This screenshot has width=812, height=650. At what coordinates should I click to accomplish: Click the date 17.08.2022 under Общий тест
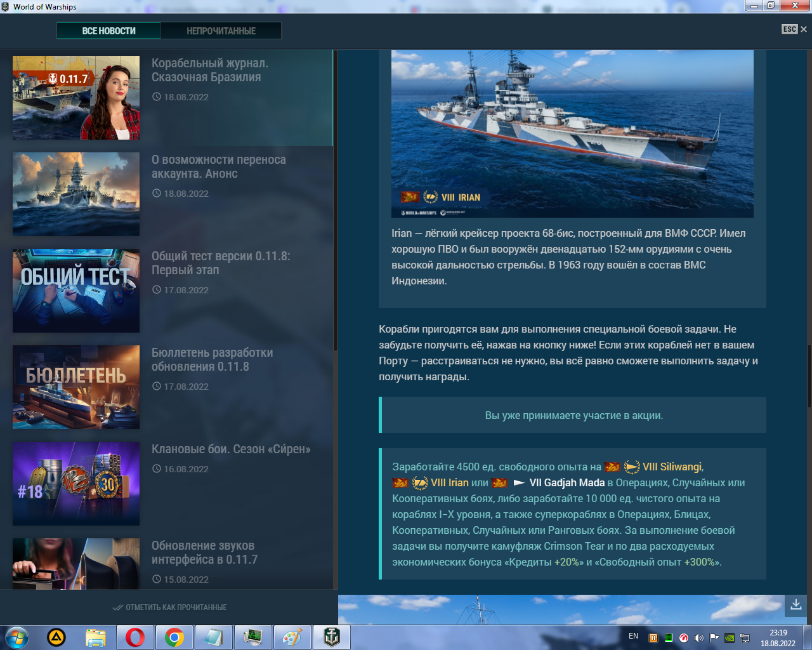(x=186, y=290)
